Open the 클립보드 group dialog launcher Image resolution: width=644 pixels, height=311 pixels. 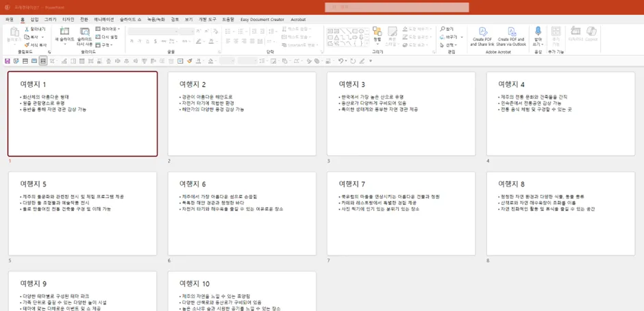pos(49,52)
